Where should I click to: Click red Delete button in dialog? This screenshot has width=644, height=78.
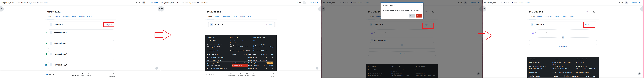(419, 16)
